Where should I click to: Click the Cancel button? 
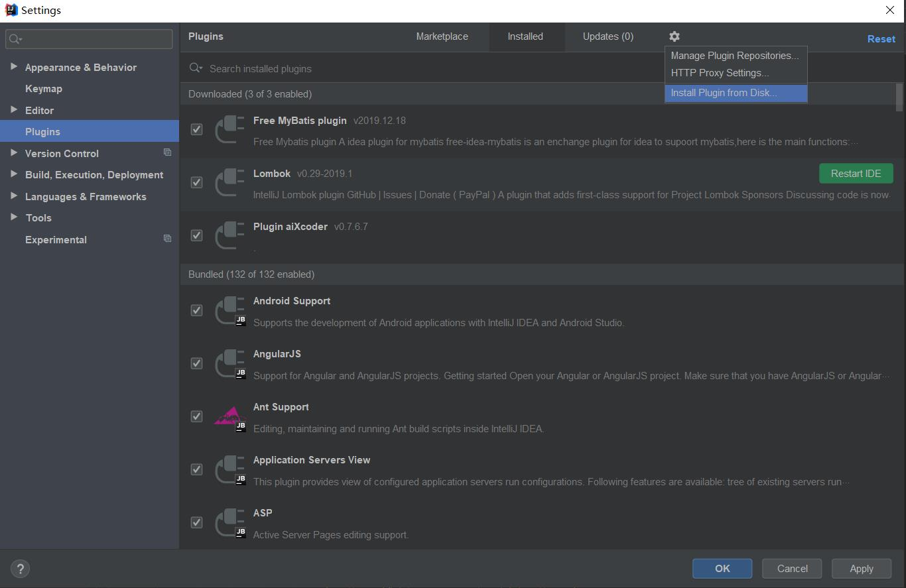point(792,568)
